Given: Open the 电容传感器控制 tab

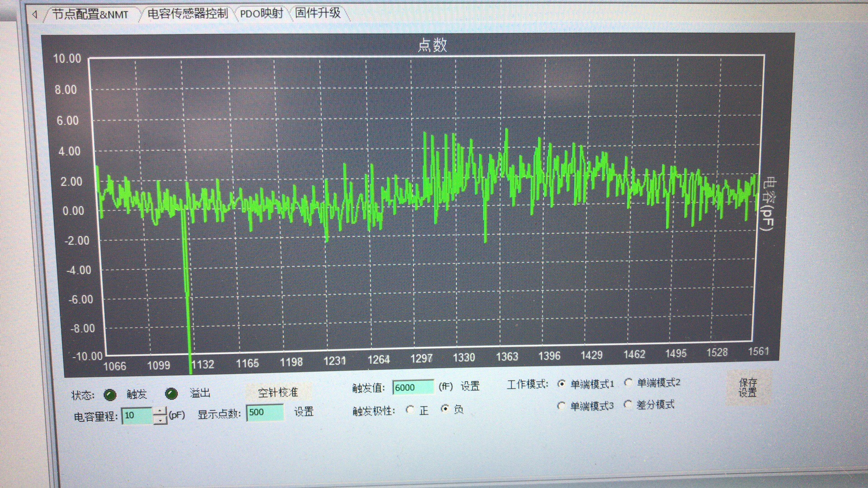Looking at the screenshot, I should click(x=188, y=14).
